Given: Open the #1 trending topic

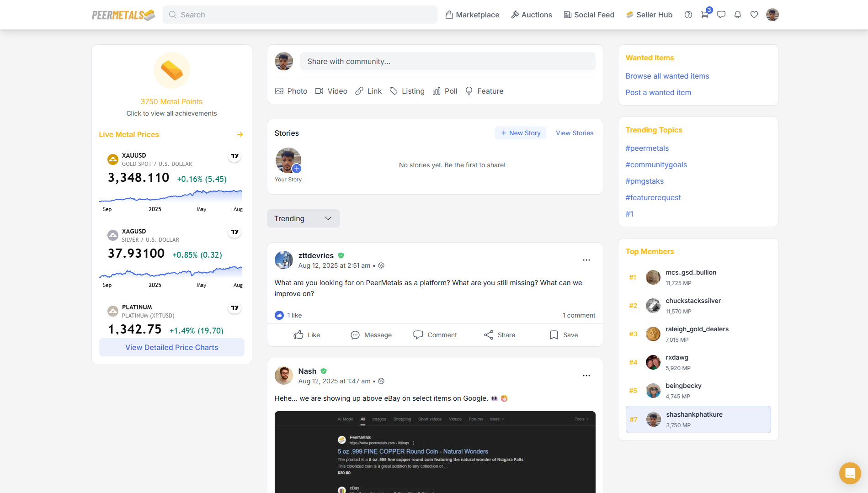Looking at the screenshot, I should pos(629,214).
